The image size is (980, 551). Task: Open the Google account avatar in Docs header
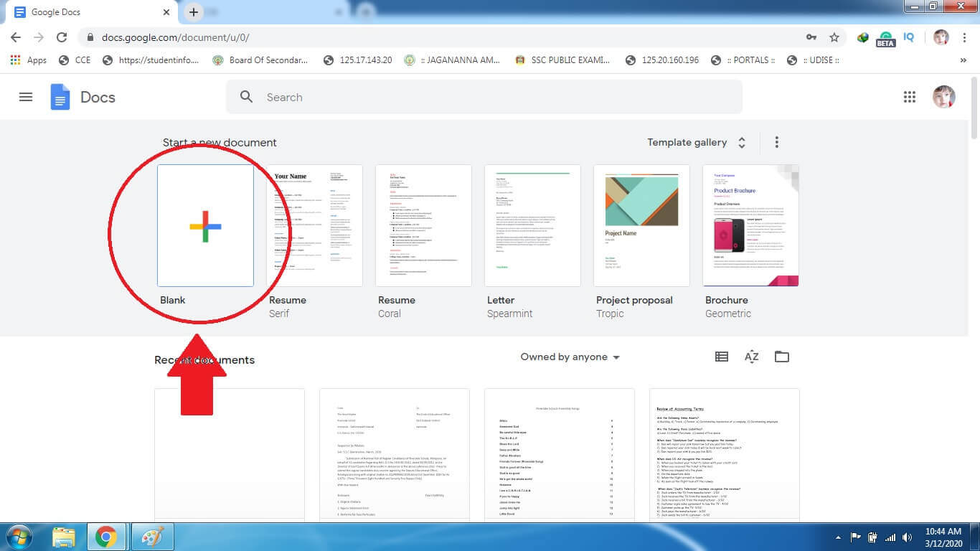943,97
